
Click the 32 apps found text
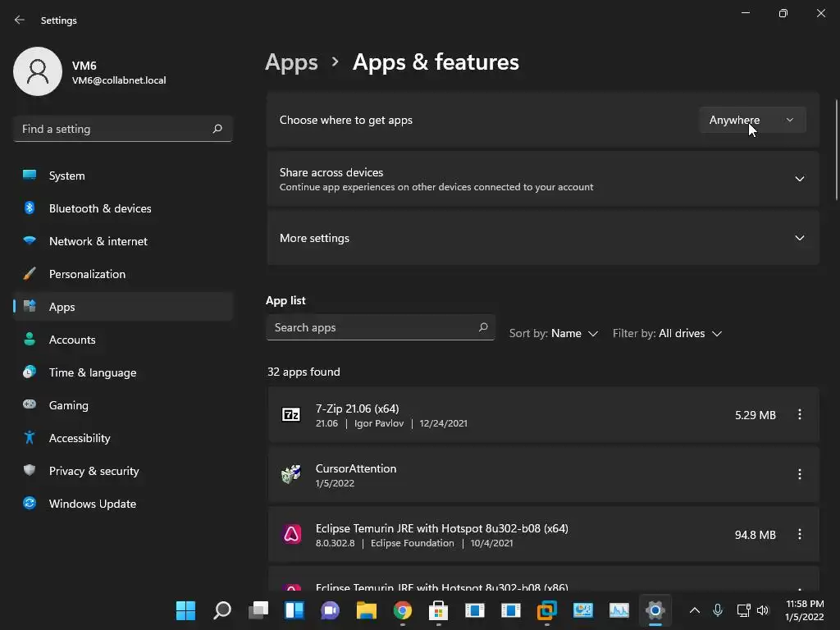pos(304,372)
